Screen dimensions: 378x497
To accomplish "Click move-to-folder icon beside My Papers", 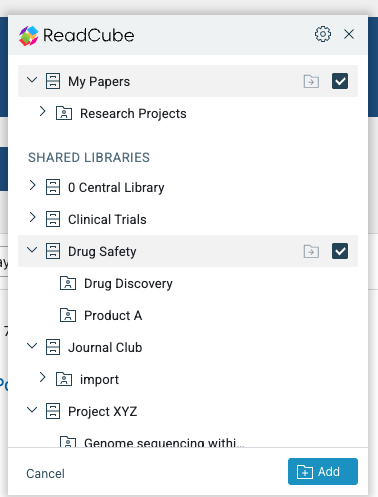I will pos(311,81).
